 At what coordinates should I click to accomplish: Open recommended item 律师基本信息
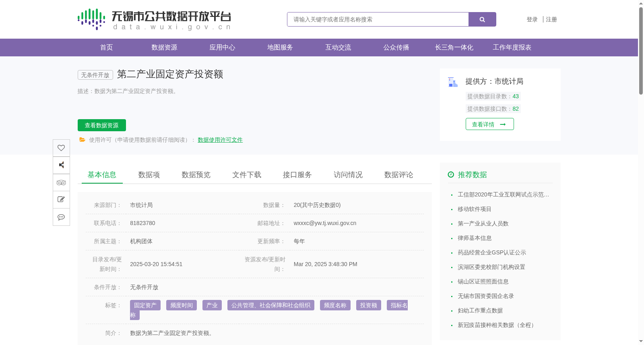coord(475,238)
